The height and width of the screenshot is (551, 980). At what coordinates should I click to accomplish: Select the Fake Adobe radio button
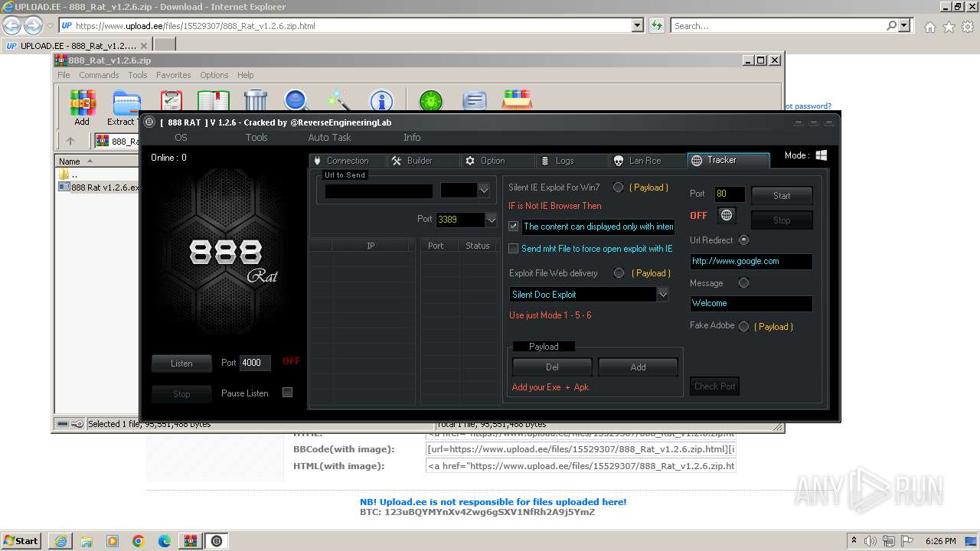743,326
